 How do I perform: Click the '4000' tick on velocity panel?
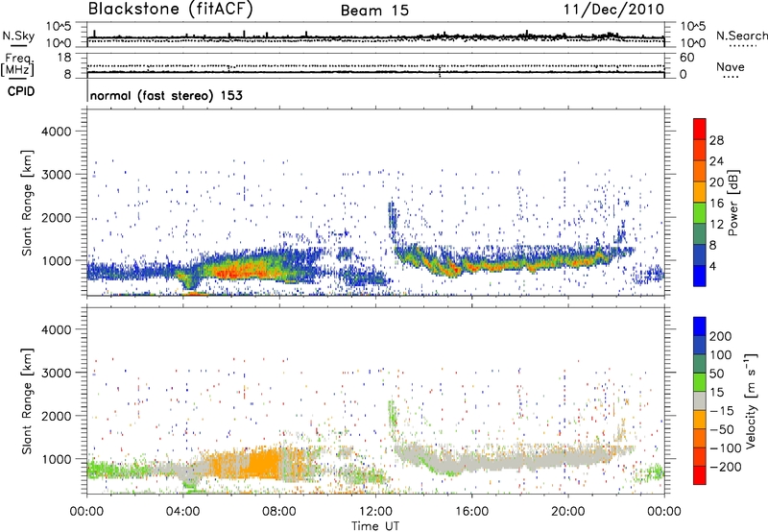(x=57, y=329)
